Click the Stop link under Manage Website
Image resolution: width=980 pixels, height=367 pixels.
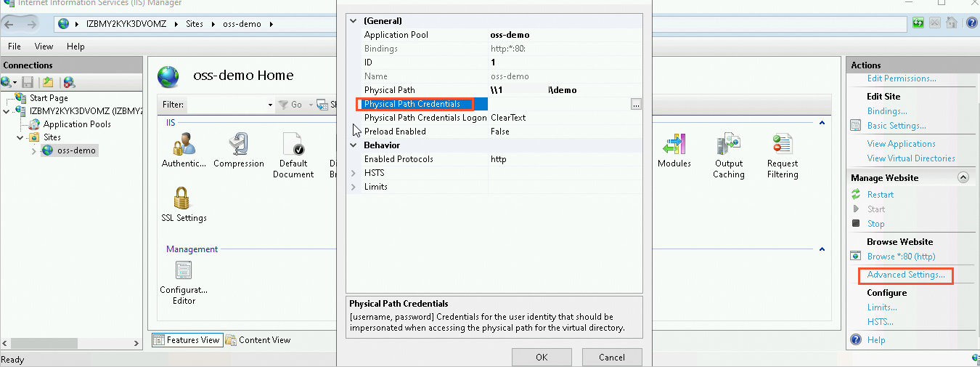tap(875, 224)
